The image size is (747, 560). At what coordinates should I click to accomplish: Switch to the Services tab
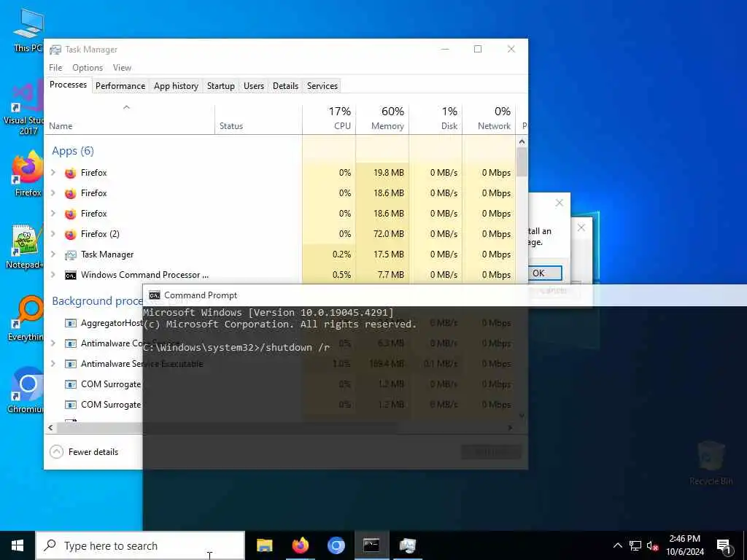click(322, 86)
